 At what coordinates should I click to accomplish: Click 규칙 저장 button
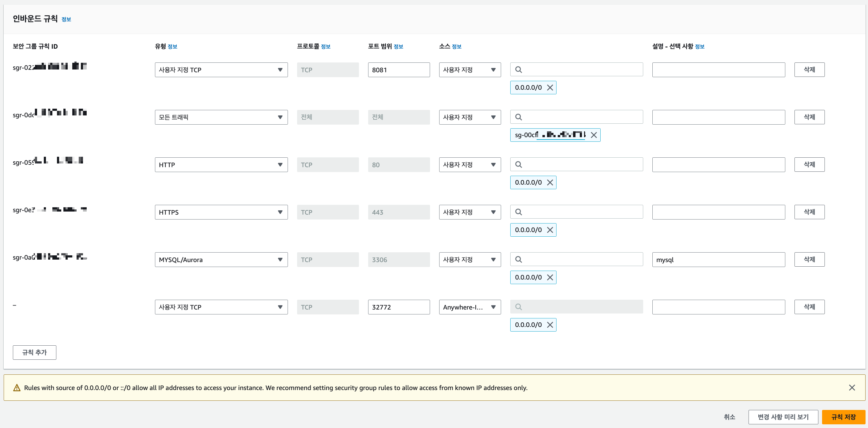coord(843,417)
